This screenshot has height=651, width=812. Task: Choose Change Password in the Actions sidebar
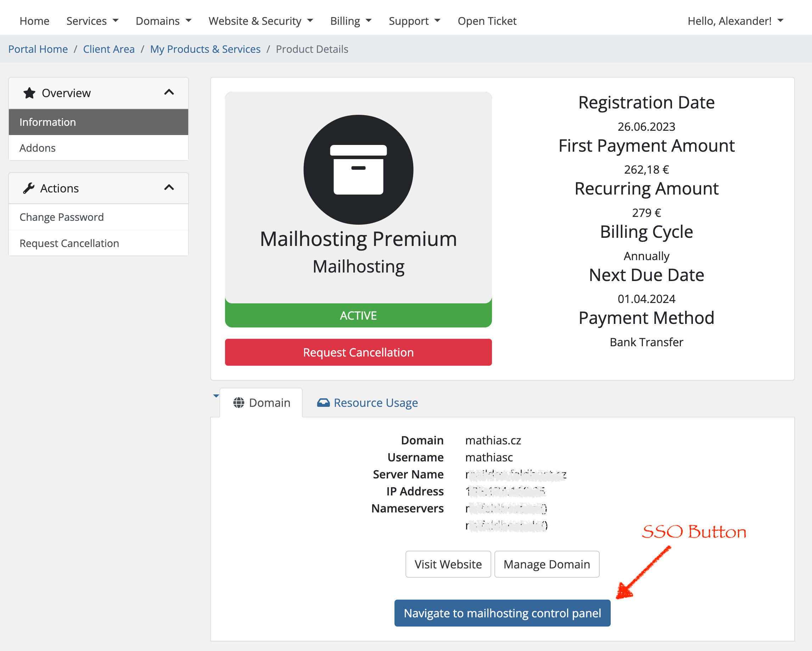(61, 217)
